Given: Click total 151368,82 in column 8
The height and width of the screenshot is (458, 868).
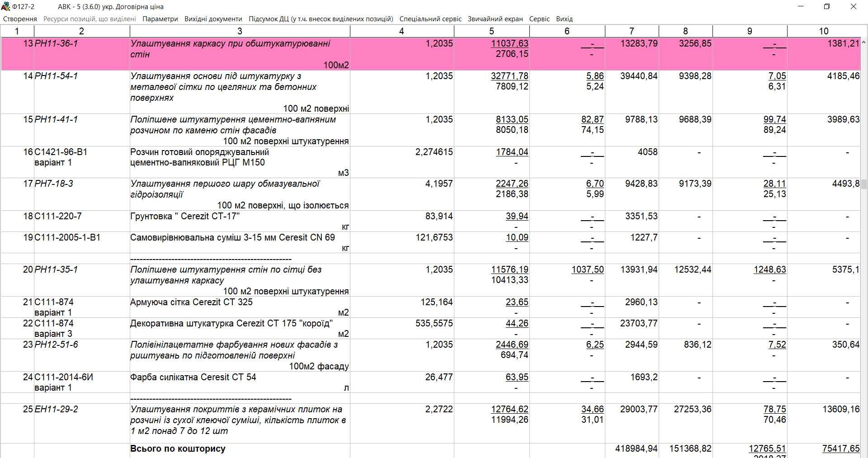Looking at the screenshot, I should click(x=690, y=449).
